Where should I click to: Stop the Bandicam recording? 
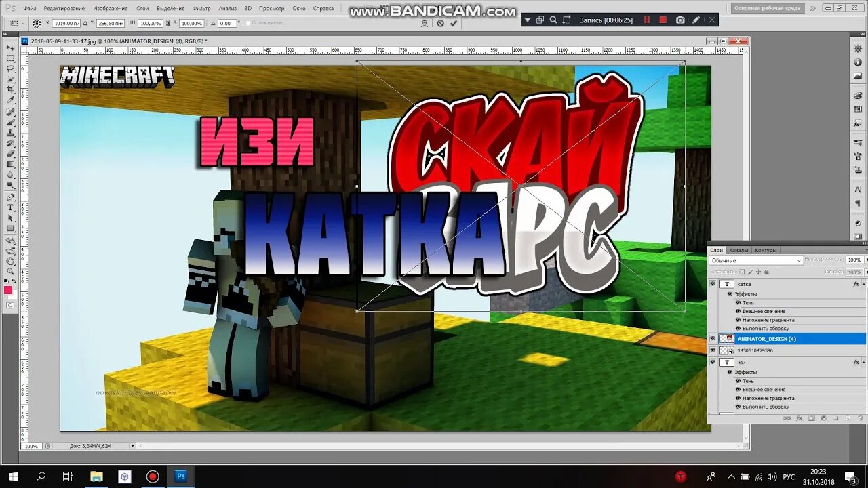663,20
